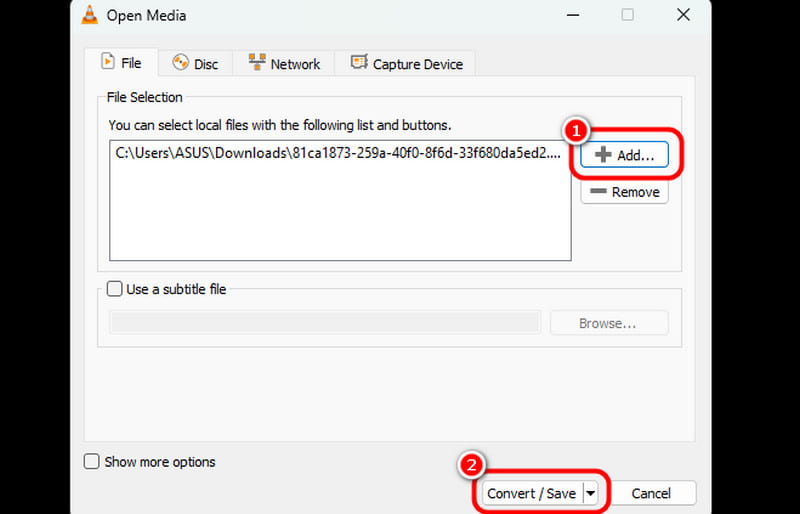The width and height of the screenshot is (800, 514).
Task: Minimize the Open Media window
Action: tap(572, 15)
